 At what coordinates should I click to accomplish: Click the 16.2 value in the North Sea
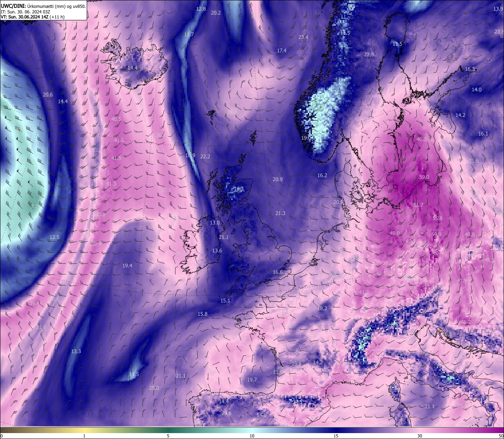[x=322, y=175]
